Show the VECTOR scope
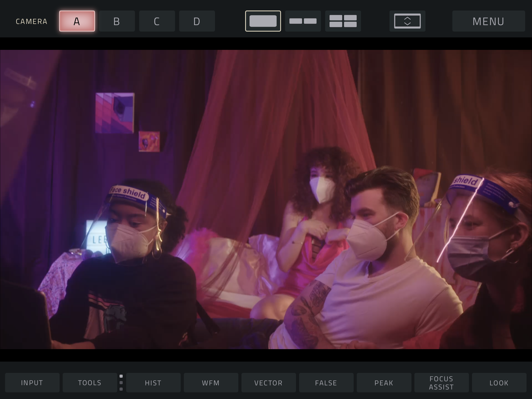The image size is (532, 399). pyautogui.click(x=268, y=383)
